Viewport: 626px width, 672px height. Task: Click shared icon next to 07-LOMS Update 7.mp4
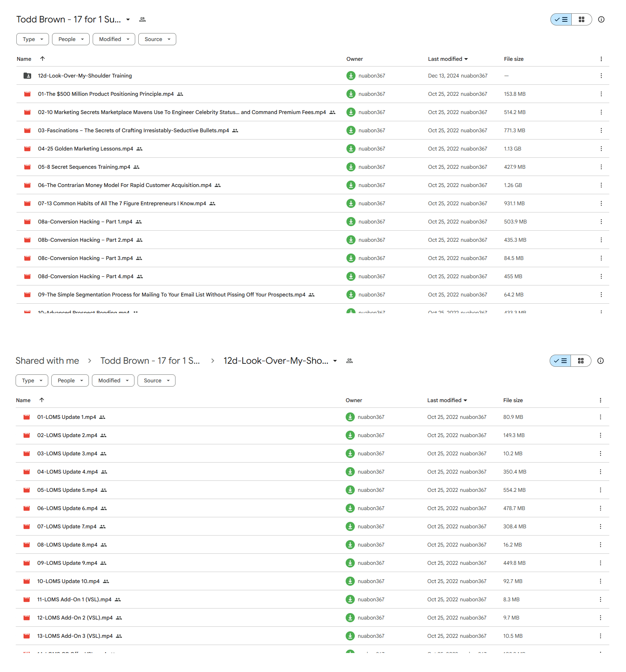pyautogui.click(x=103, y=526)
